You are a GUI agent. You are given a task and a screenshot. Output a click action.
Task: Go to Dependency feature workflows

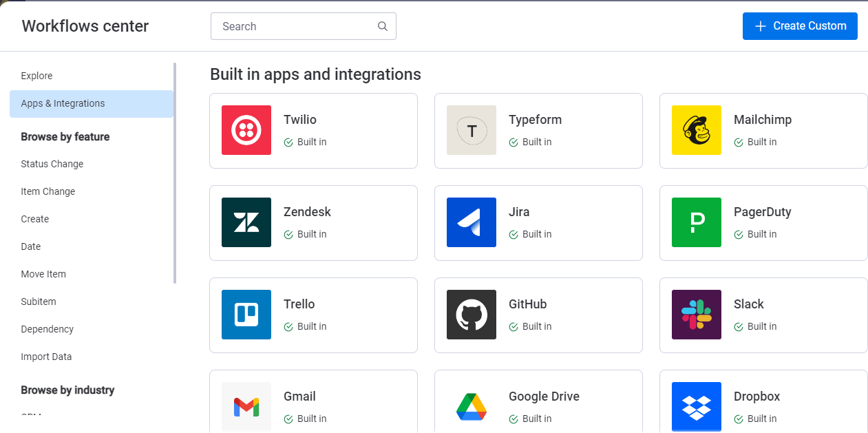point(47,329)
